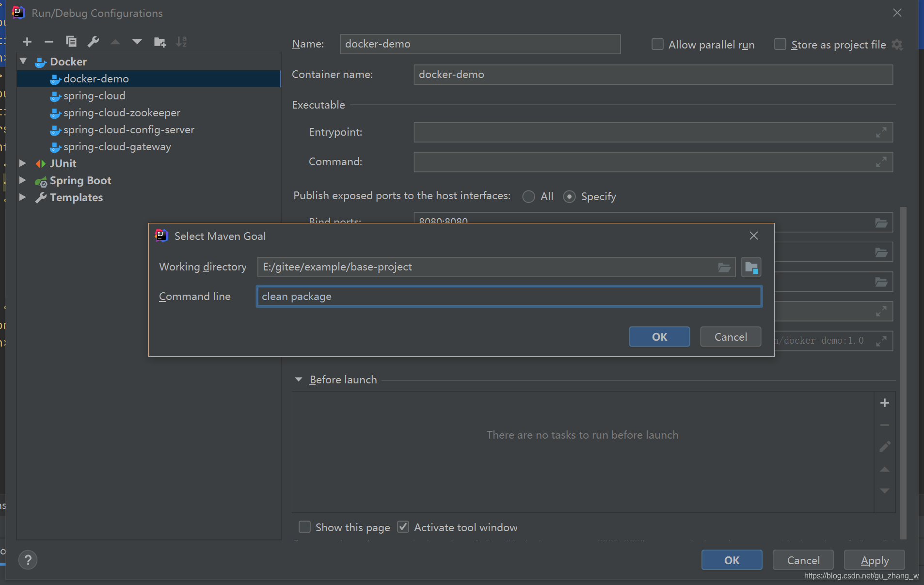Copy the selected configuration

click(71, 42)
